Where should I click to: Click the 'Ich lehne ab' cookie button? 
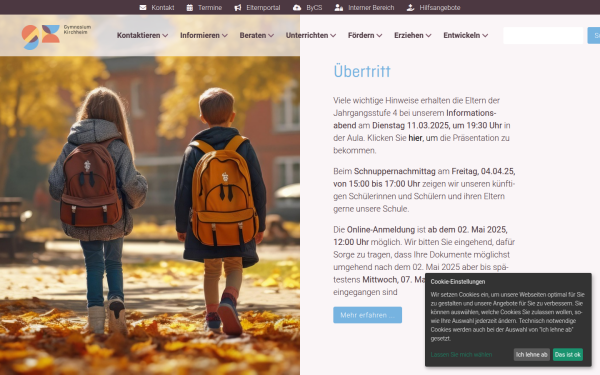click(x=532, y=355)
